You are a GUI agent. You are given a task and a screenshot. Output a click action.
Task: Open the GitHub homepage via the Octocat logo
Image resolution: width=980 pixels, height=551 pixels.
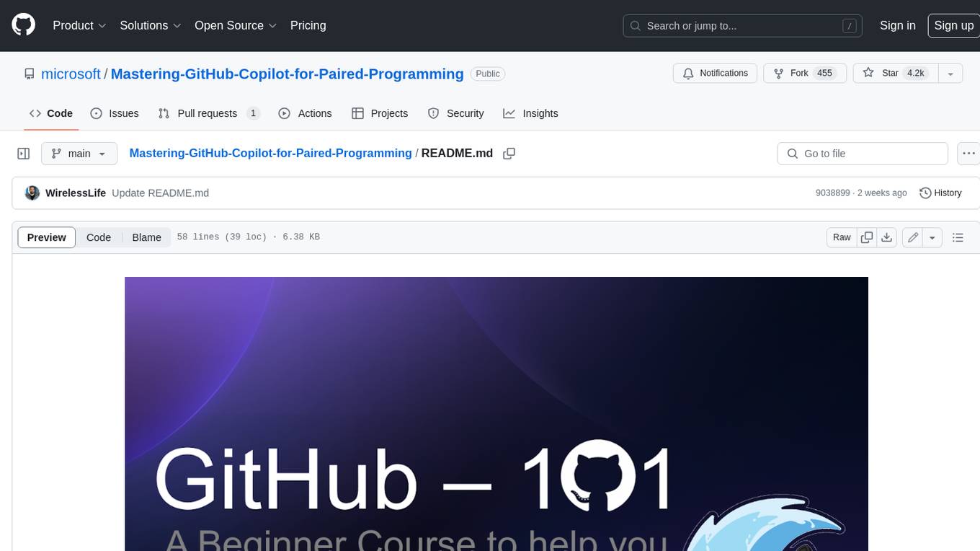click(24, 25)
